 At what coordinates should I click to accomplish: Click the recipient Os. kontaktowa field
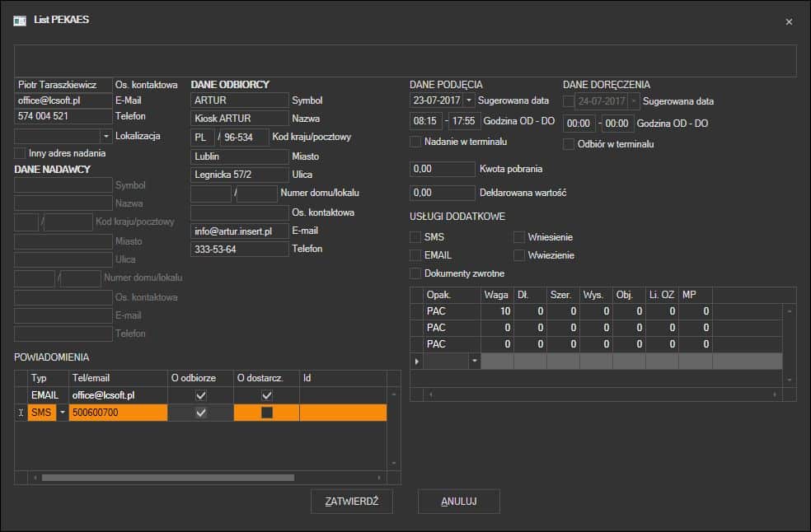(240, 212)
